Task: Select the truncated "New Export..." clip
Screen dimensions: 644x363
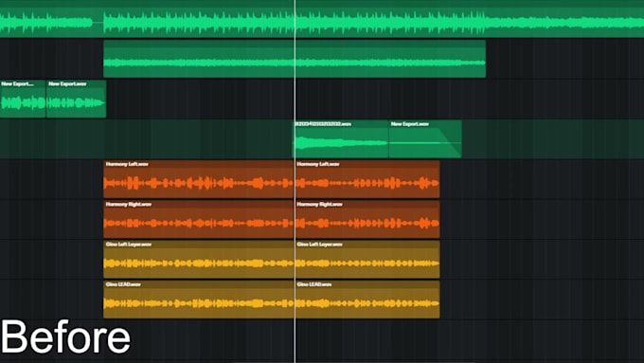Action: (23, 100)
